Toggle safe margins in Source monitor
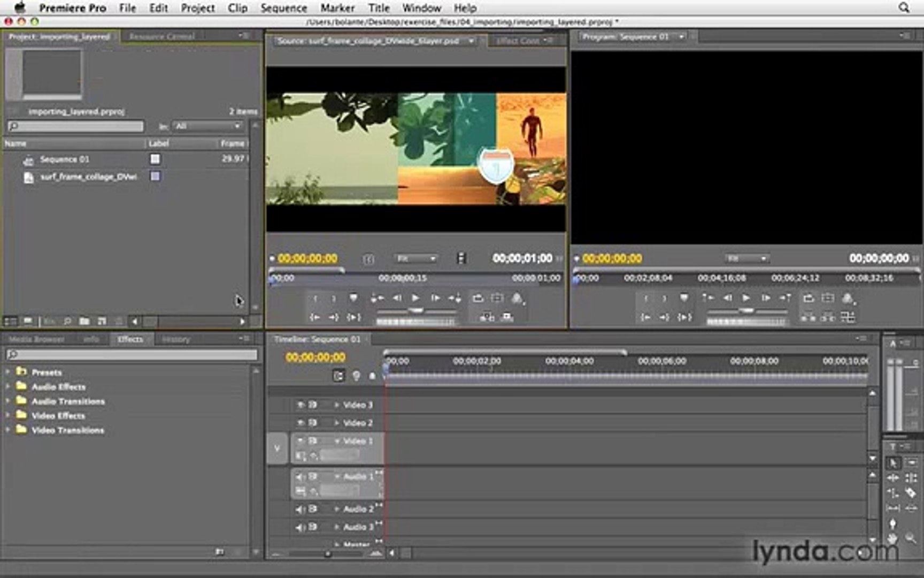 tap(497, 298)
